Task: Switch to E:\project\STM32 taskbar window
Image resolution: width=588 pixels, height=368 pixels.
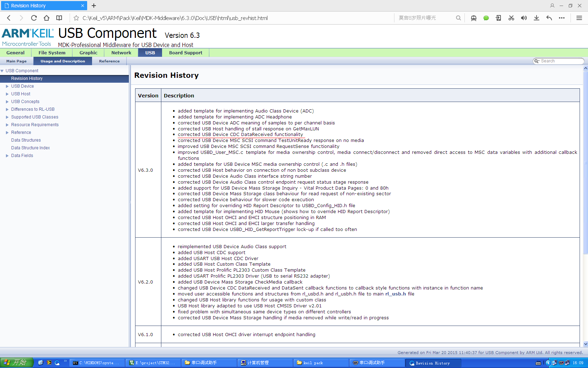Action: [x=153, y=363]
